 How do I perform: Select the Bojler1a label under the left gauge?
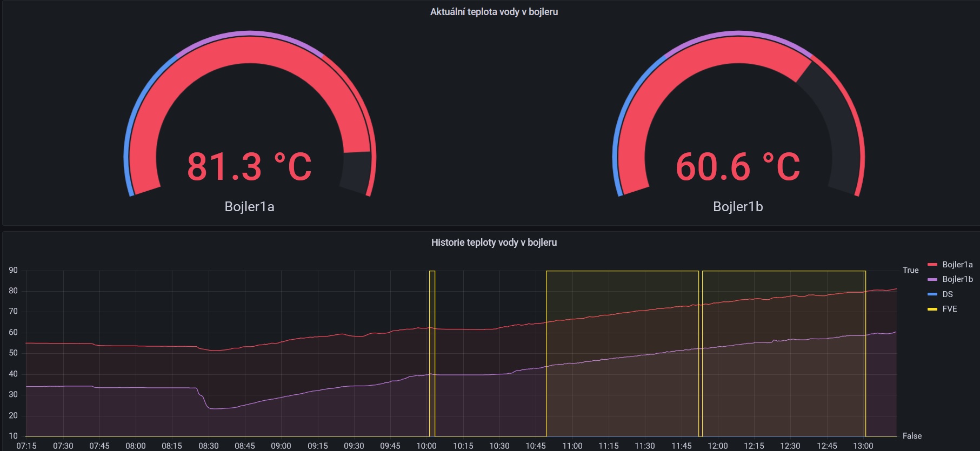pos(249,207)
